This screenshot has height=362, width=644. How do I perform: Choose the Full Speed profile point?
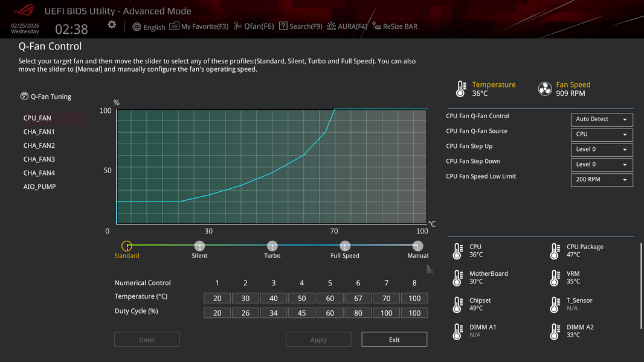click(344, 246)
